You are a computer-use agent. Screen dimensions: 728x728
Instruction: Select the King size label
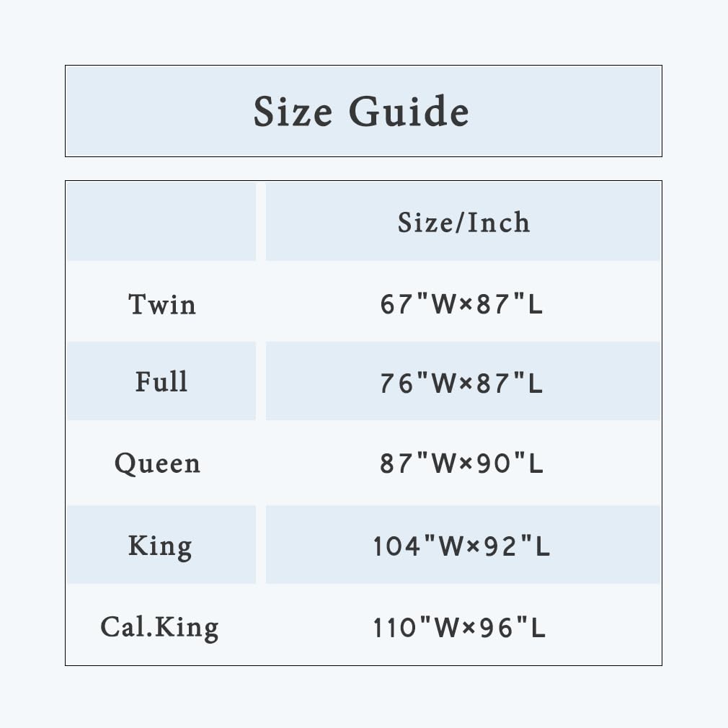(x=160, y=546)
